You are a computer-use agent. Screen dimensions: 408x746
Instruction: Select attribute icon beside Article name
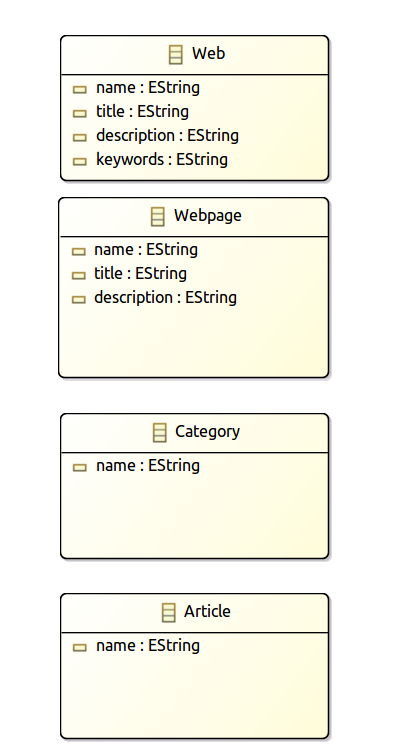pyautogui.click(x=80, y=648)
